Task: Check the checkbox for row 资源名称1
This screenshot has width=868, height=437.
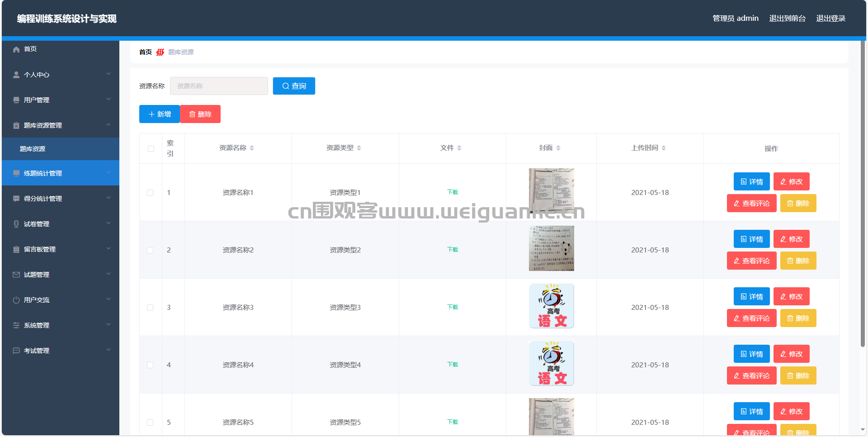Action: (150, 193)
